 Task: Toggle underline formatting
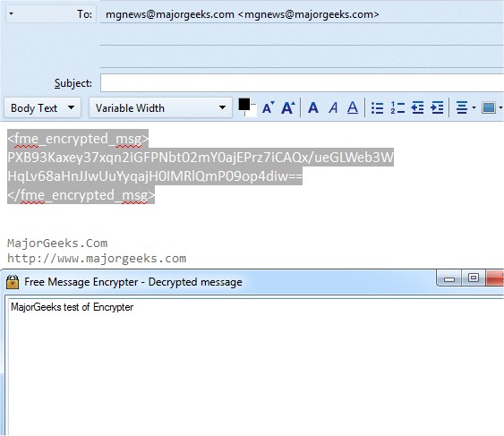353,107
